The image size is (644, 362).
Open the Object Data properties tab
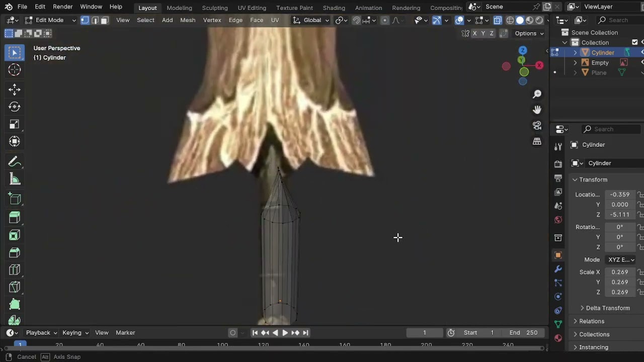pos(558,324)
